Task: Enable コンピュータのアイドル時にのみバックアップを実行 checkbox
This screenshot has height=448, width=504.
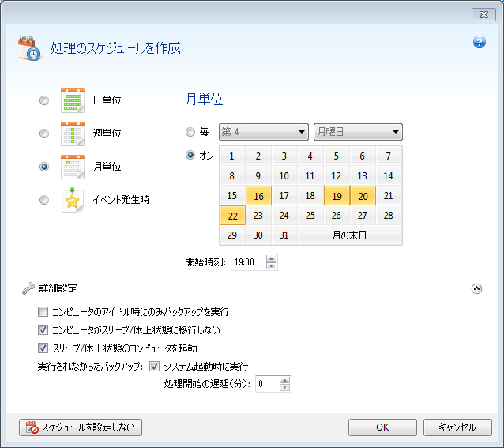Action: point(43,312)
